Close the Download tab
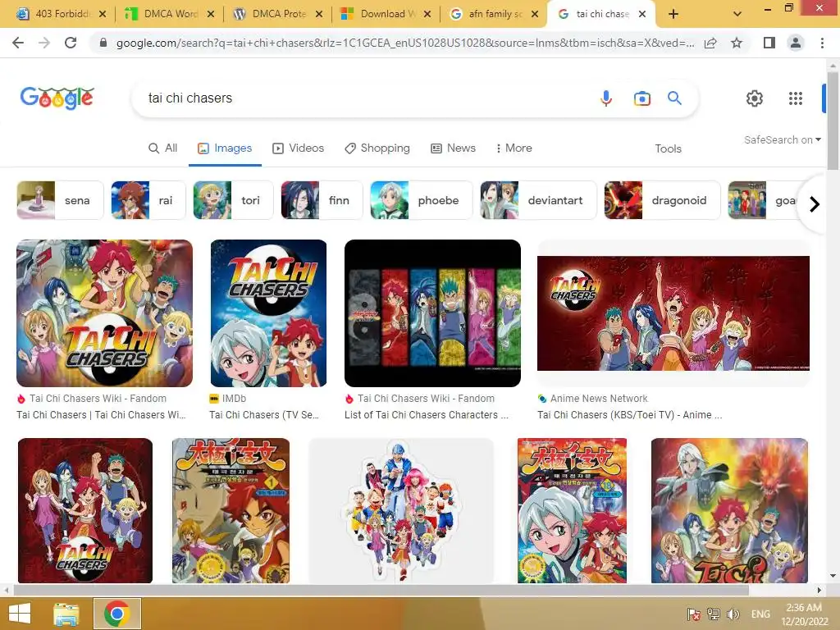The height and width of the screenshot is (630, 840). point(427,14)
